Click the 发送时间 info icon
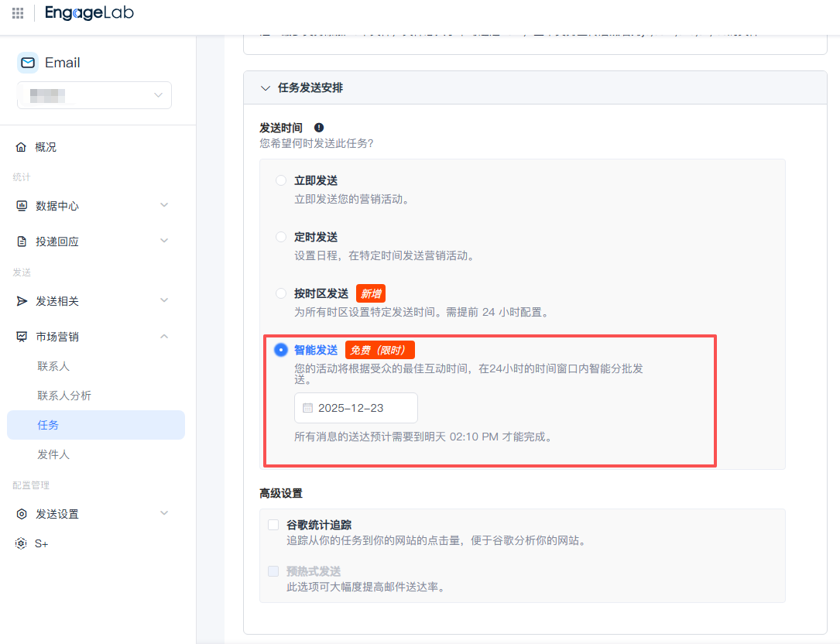The image size is (840, 644). (x=319, y=128)
